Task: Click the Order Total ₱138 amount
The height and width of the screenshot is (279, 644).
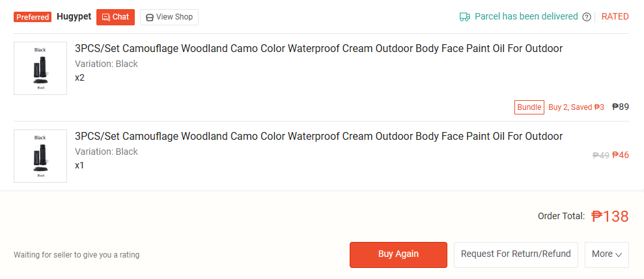Action: (610, 217)
